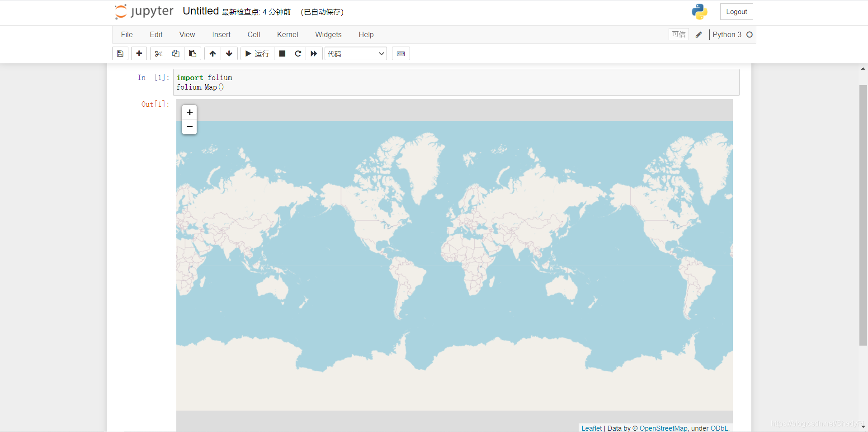Image resolution: width=868 pixels, height=432 pixels.
Task: Paste cells below icon
Action: [193, 54]
